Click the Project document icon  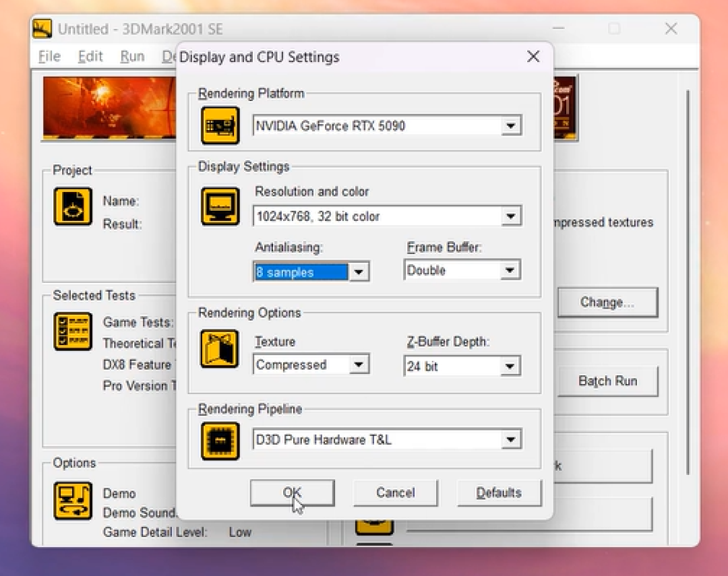[73, 207]
